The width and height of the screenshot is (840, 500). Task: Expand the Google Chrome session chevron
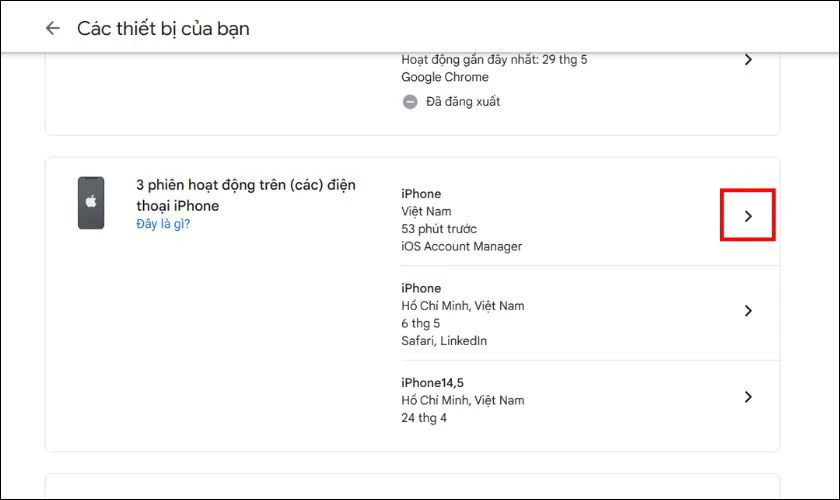pyautogui.click(x=748, y=60)
